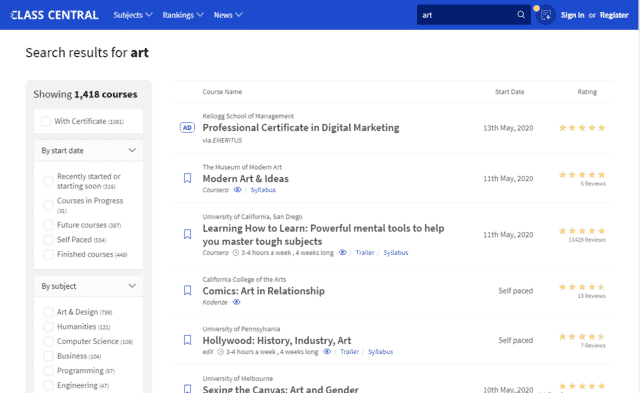Click the star rating of Modern Art & Ideas
Image resolution: width=640 pixels, height=393 pixels.
(x=582, y=175)
